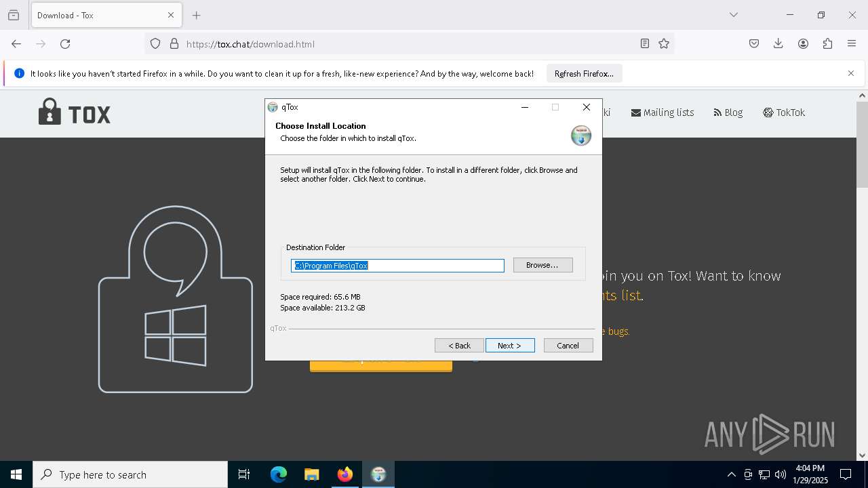Select the Download - Tox tab

click(106, 15)
